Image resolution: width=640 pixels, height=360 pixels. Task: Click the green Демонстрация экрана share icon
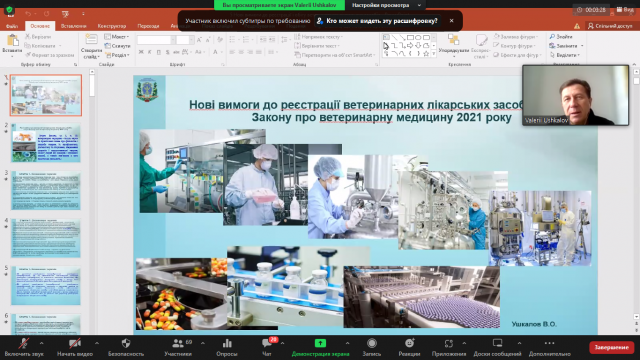tap(320, 343)
